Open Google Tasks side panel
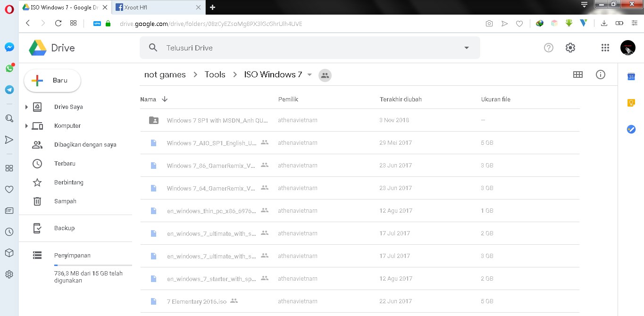 point(631,129)
